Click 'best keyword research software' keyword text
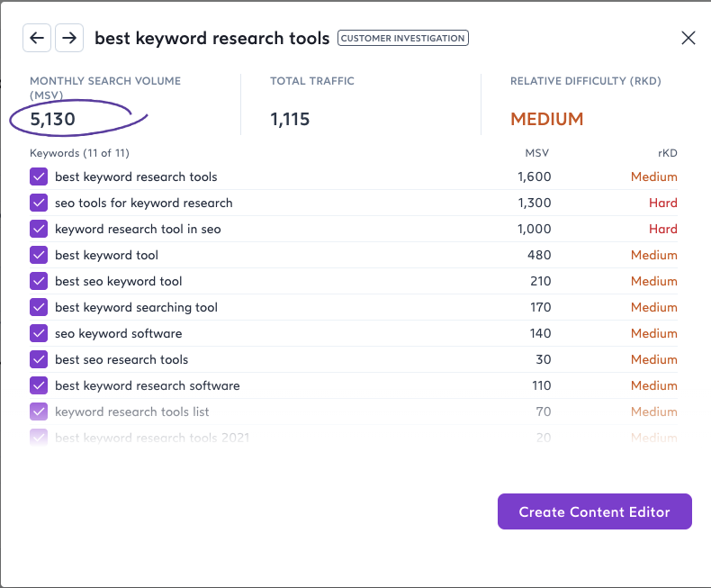 [x=148, y=385]
